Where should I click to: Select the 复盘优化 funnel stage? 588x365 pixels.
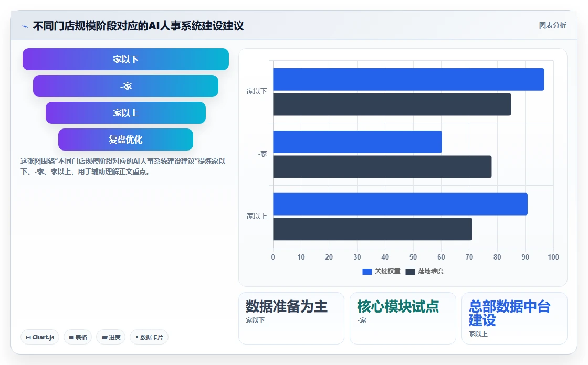pyautogui.click(x=125, y=139)
